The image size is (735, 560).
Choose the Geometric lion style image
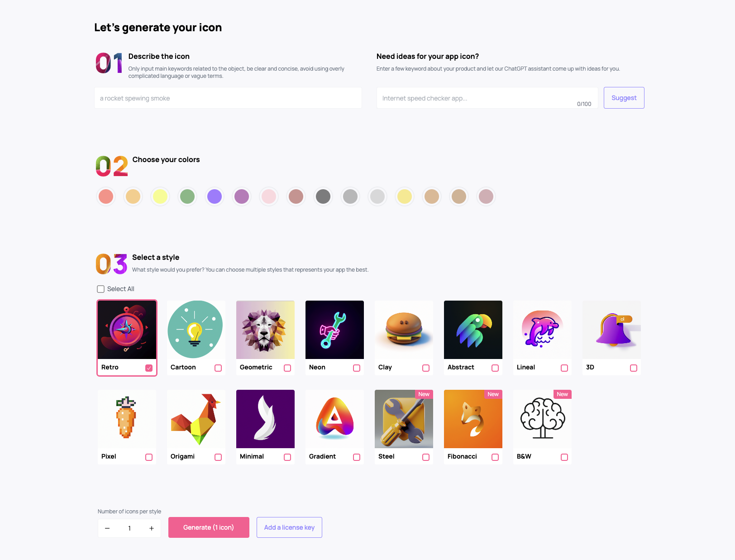[265, 330]
